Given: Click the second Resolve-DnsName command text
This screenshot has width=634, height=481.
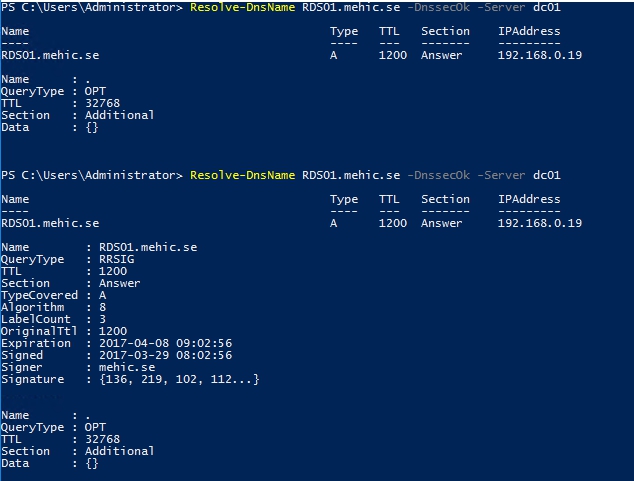Looking at the screenshot, I should coord(242,175).
